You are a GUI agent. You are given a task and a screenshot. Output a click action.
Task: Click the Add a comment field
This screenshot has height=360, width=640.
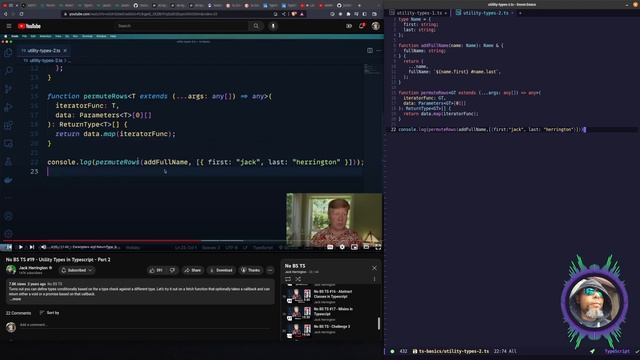(145, 325)
